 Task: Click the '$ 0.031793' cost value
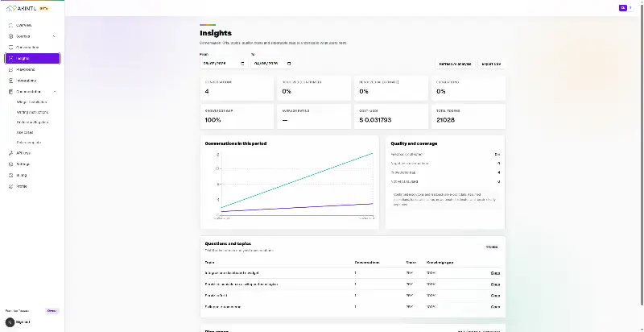pyautogui.click(x=375, y=120)
